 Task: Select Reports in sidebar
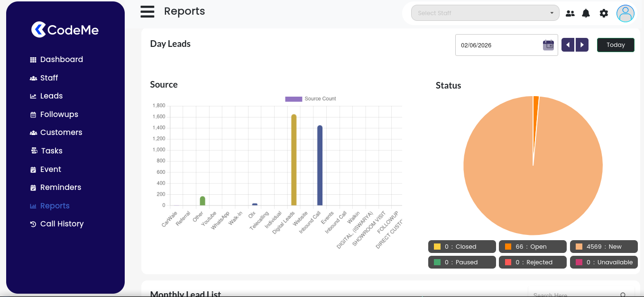[x=55, y=206]
